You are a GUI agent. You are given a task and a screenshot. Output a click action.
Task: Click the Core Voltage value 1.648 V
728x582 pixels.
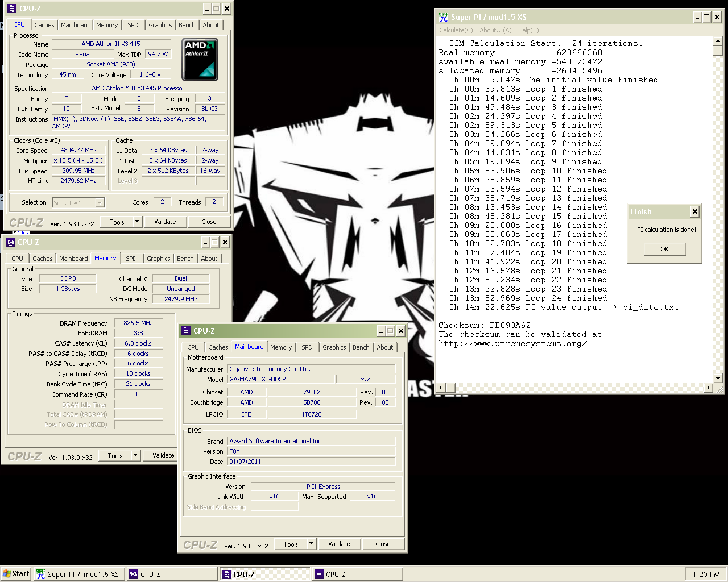pos(150,74)
